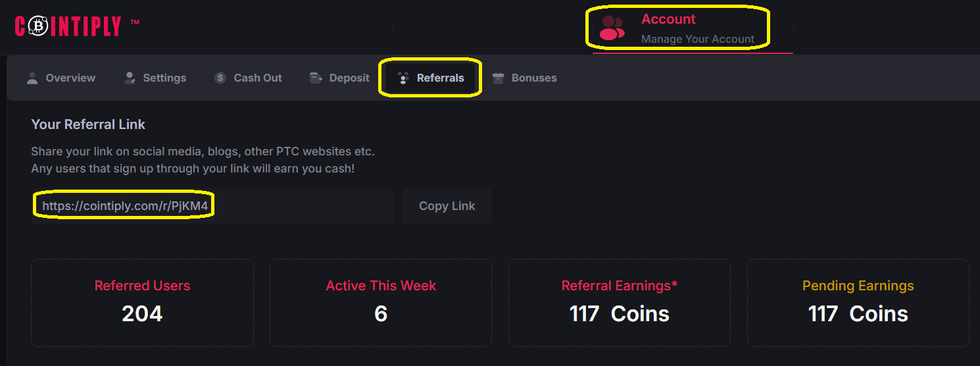Click the Bonuses gift box icon
Viewport: 980px width, 366px height.
point(498,78)
